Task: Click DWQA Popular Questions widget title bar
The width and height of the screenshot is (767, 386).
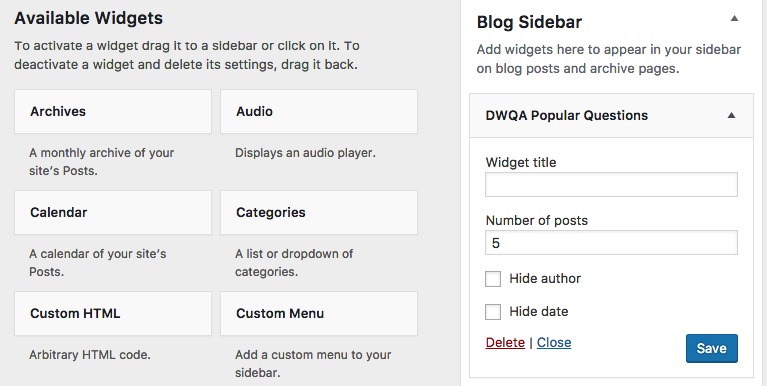Action: coord(611,115)
